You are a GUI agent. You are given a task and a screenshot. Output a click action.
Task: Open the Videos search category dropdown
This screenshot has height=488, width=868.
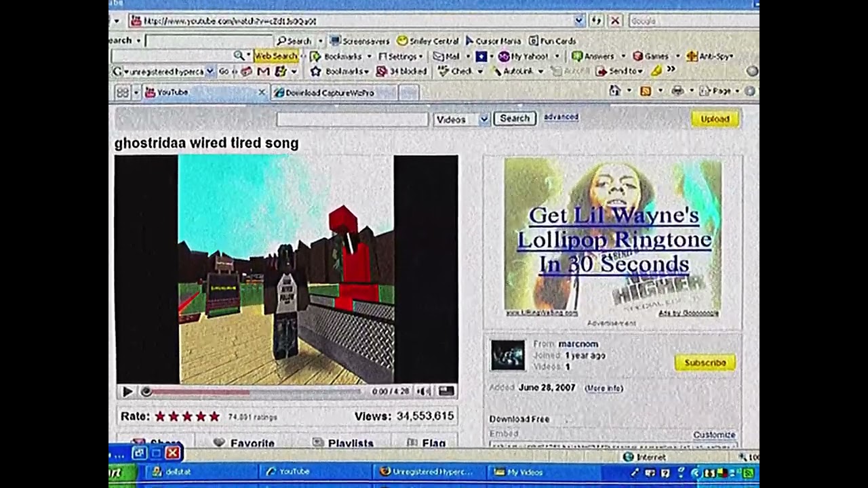(x=461, y=119)
